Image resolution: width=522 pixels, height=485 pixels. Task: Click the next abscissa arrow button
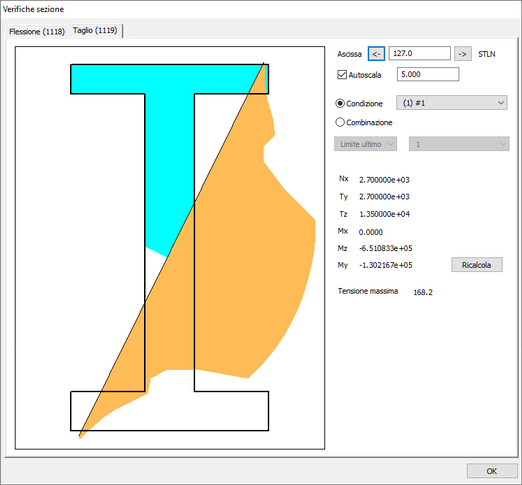[x=463, y=54]
